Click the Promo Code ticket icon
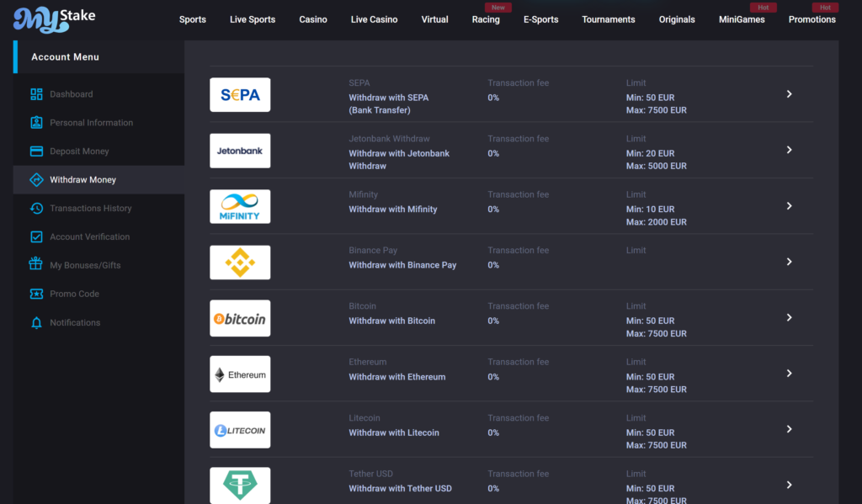 [x=36, y=294]
